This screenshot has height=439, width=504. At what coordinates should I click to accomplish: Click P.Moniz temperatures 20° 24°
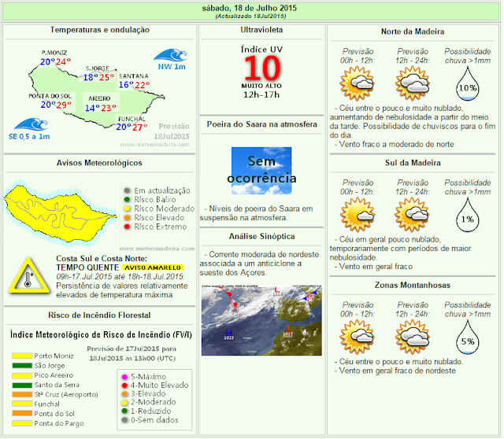[55, 61]
